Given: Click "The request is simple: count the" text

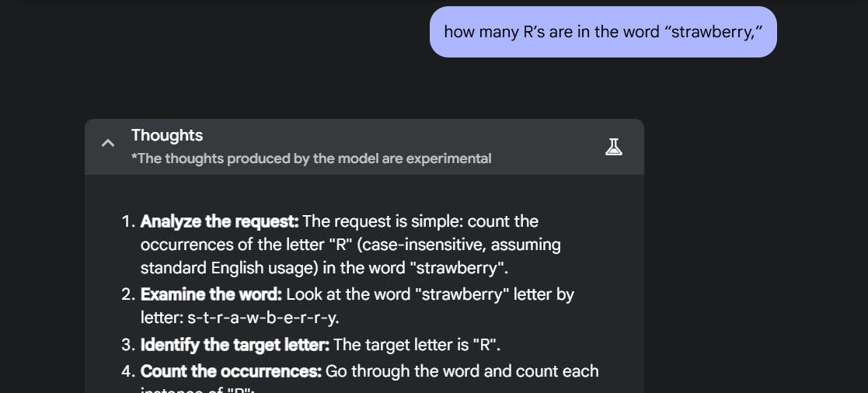Looking at the screenshot, I should coord(420,221).
